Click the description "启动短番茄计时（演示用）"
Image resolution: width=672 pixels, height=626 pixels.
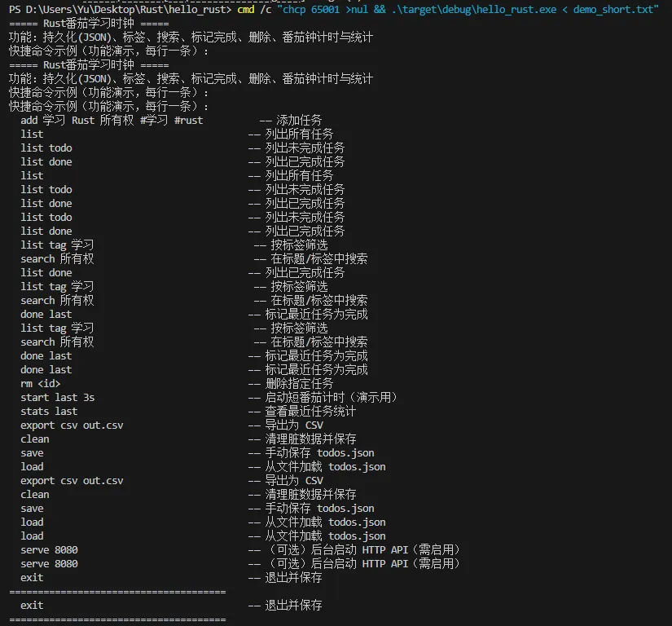(x=331, y=398)
